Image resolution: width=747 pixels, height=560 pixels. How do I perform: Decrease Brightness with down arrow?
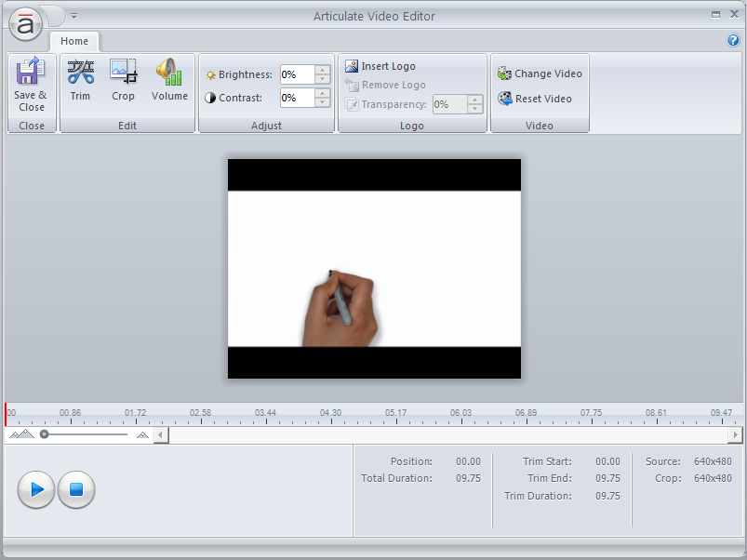coord(323,79)
